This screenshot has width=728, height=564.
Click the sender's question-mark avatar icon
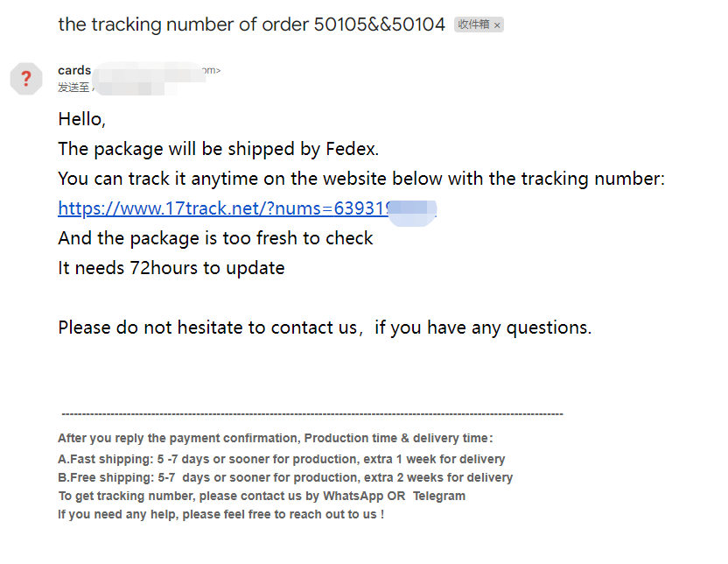coord(26,79)
